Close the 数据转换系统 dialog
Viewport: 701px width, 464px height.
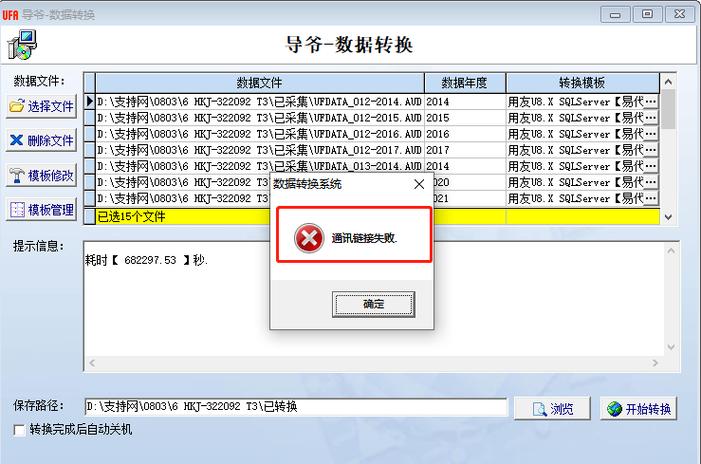click(x=419, y=184)
